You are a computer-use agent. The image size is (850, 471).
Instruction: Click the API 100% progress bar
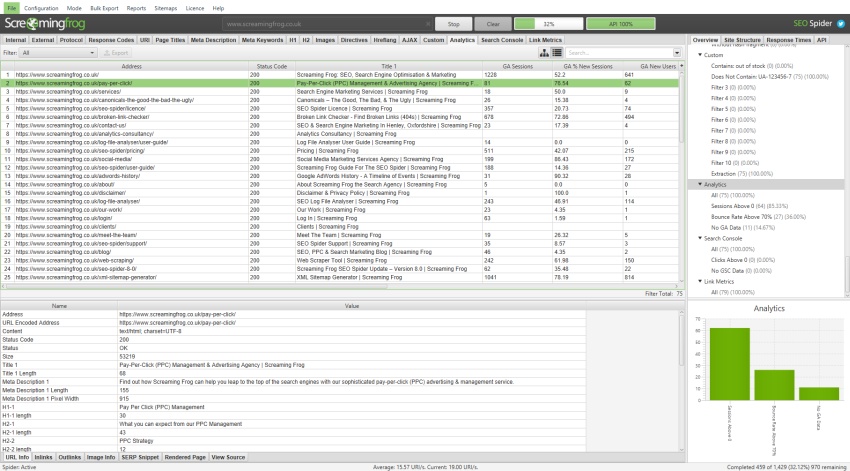621,24
